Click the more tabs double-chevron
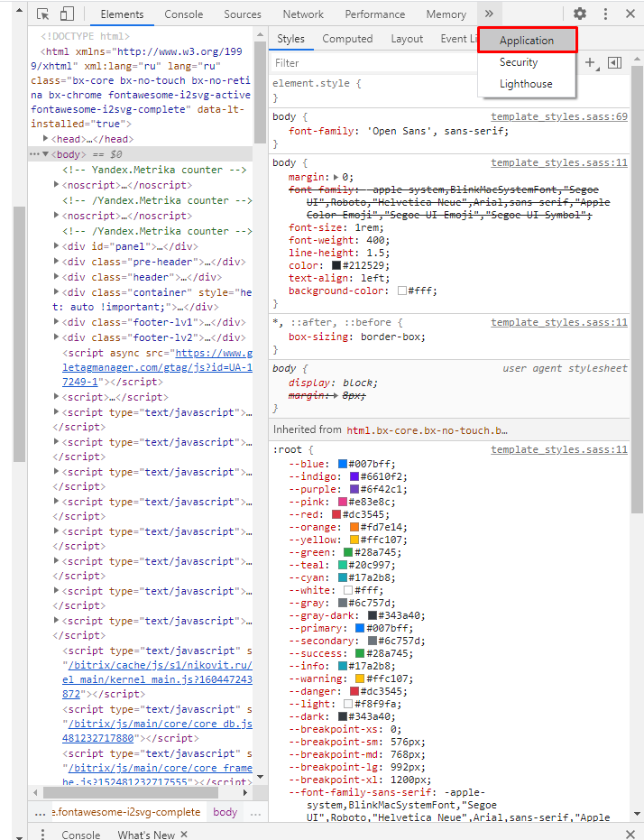The image size is (644, 840). click(489, 14)
